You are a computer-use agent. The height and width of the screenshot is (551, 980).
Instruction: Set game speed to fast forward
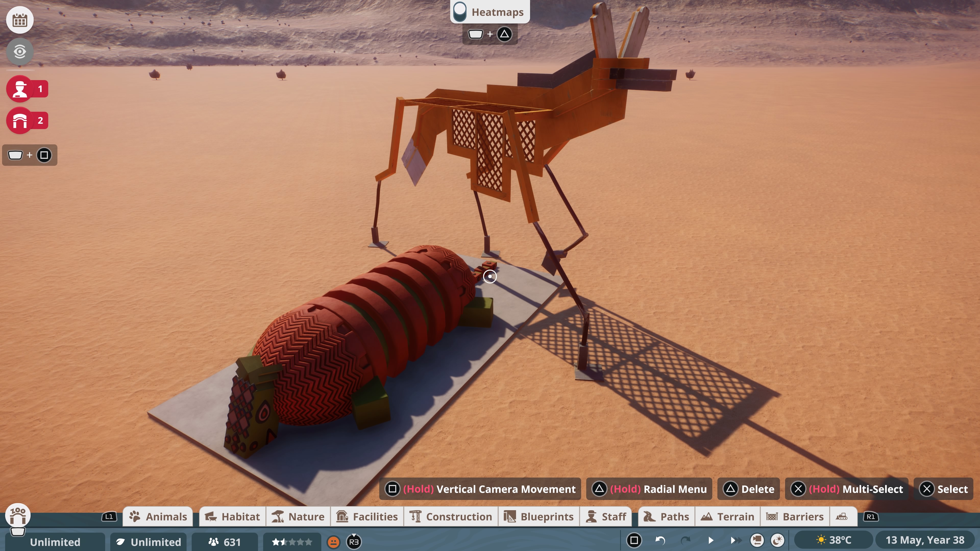736,540
